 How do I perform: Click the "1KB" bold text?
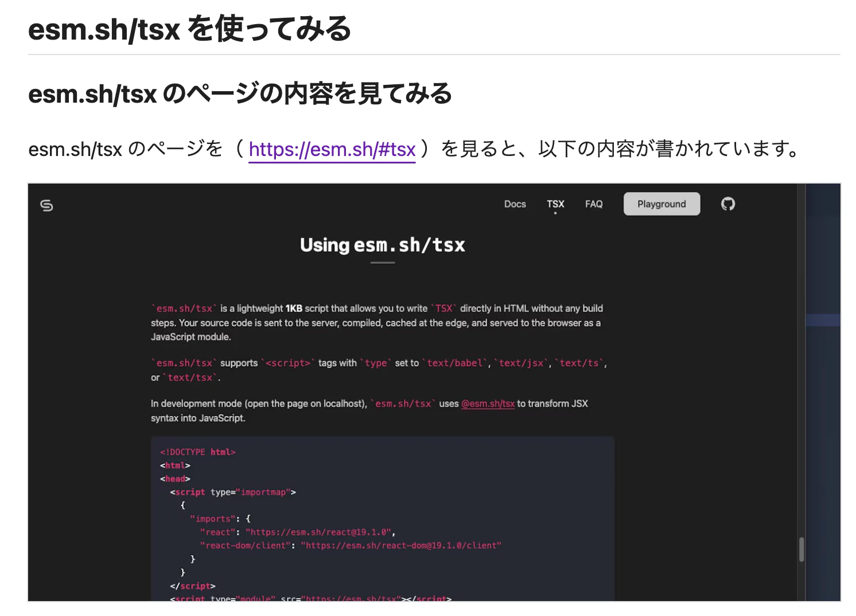[x=294, y=309]
